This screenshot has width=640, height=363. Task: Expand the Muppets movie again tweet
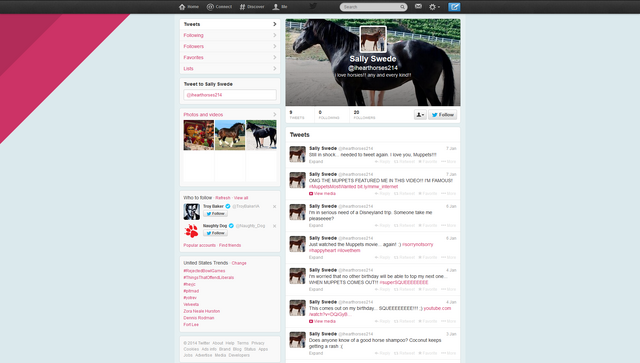316,257
